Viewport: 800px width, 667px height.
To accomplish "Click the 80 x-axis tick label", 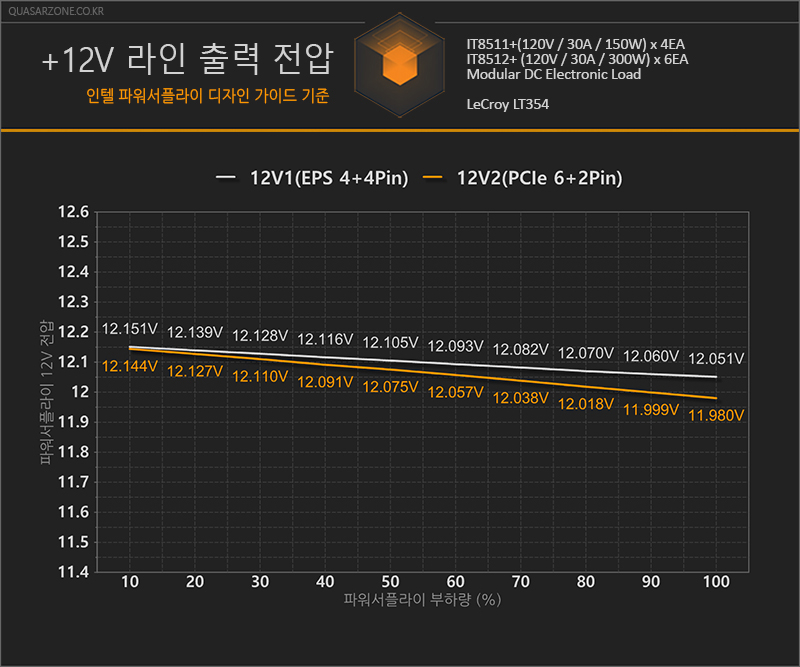I will tap(586, 582).
